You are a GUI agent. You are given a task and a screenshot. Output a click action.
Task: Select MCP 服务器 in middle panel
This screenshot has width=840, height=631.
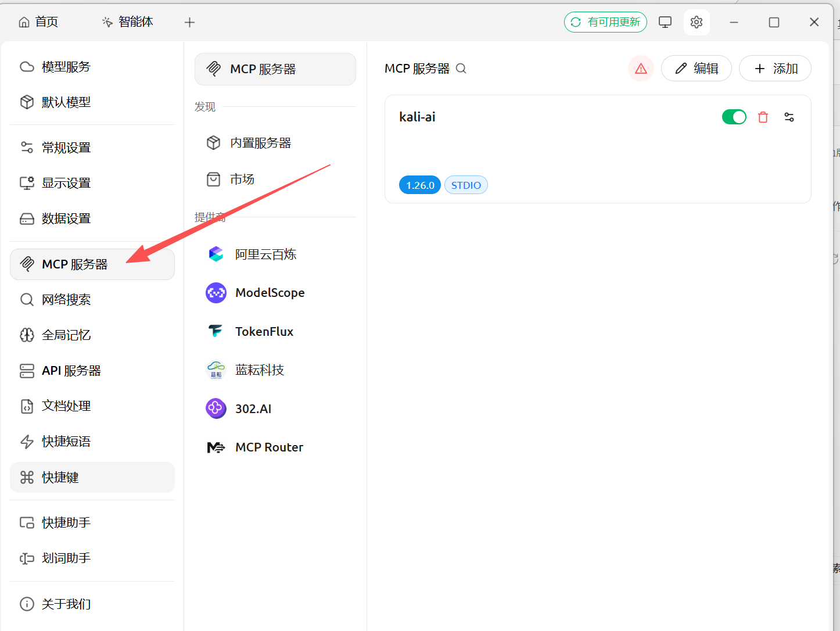[x=275, y=69]
